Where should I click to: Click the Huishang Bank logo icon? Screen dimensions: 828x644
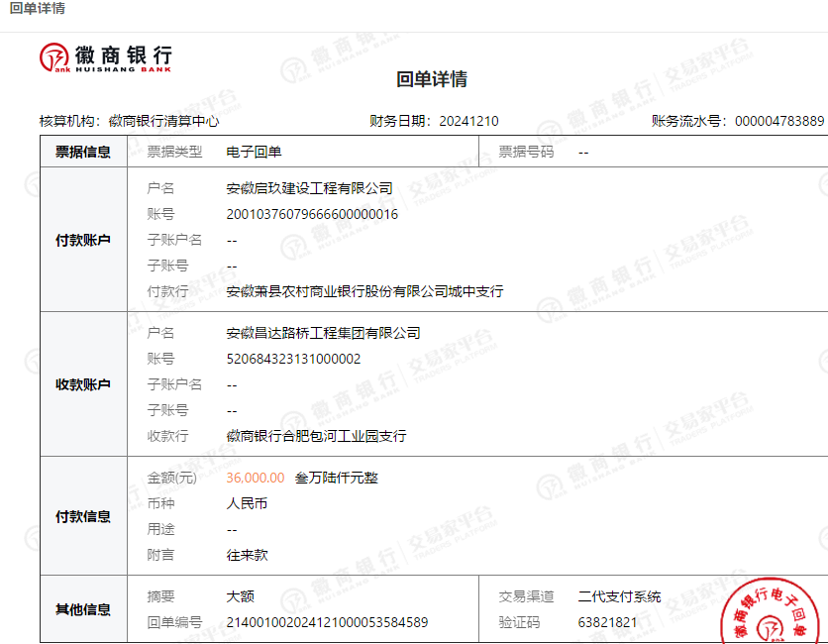pyautogui.click(x=55, y=57)
